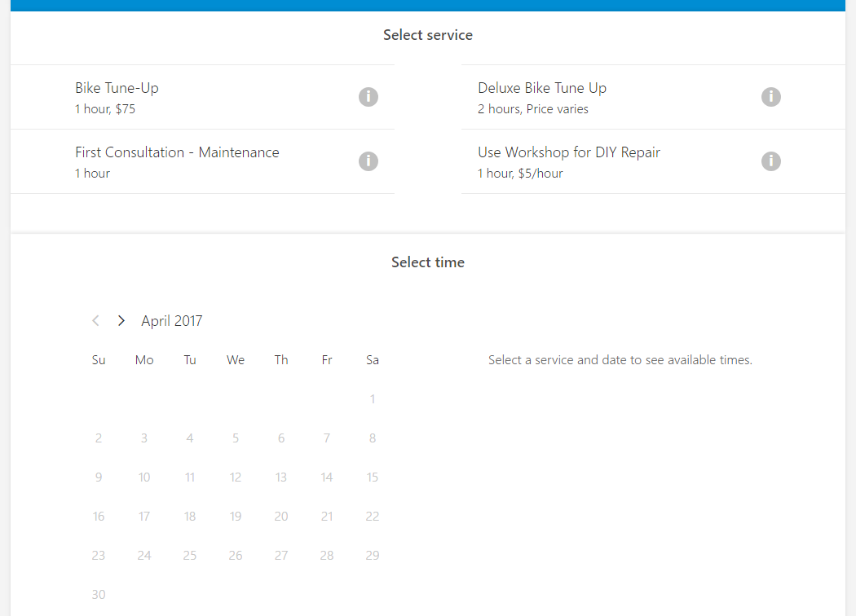Choose date 20 in April calendar
This screenshot has height=616, width=856.
[281, 517]
